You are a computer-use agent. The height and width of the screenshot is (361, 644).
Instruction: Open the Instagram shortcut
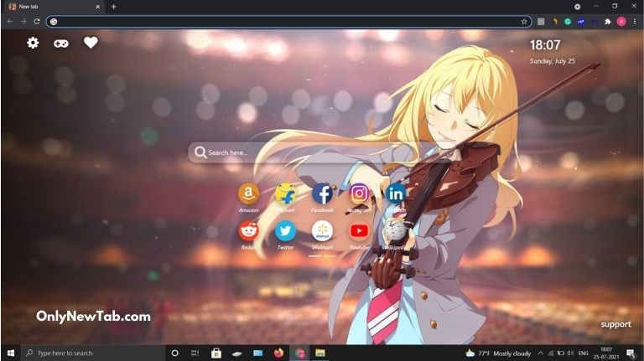coord(360,193)
